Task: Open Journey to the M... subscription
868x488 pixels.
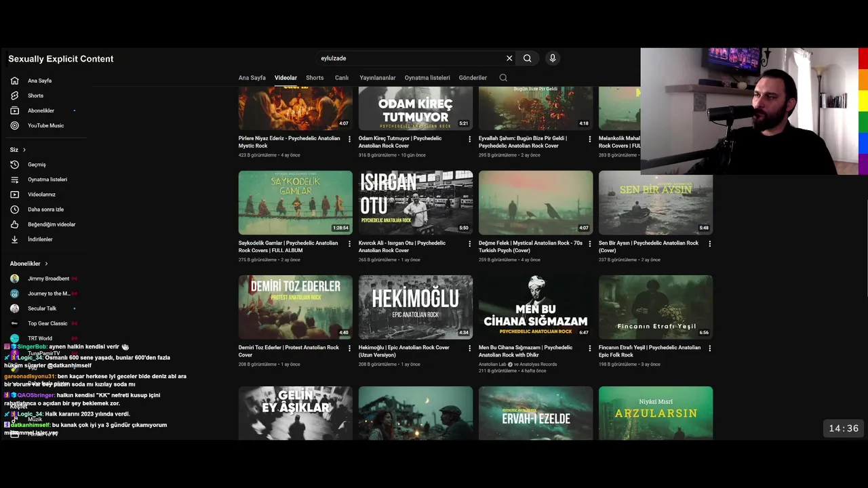Action: coord(48,293)
